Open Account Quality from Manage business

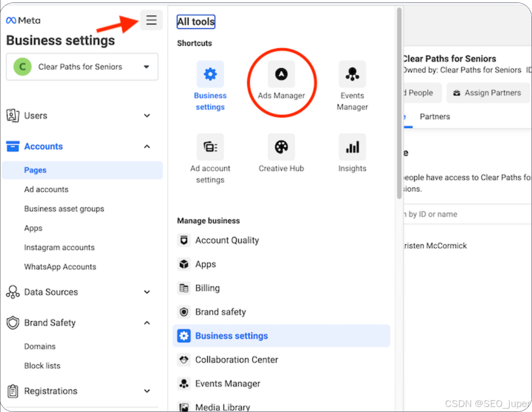tap(227, 240)
